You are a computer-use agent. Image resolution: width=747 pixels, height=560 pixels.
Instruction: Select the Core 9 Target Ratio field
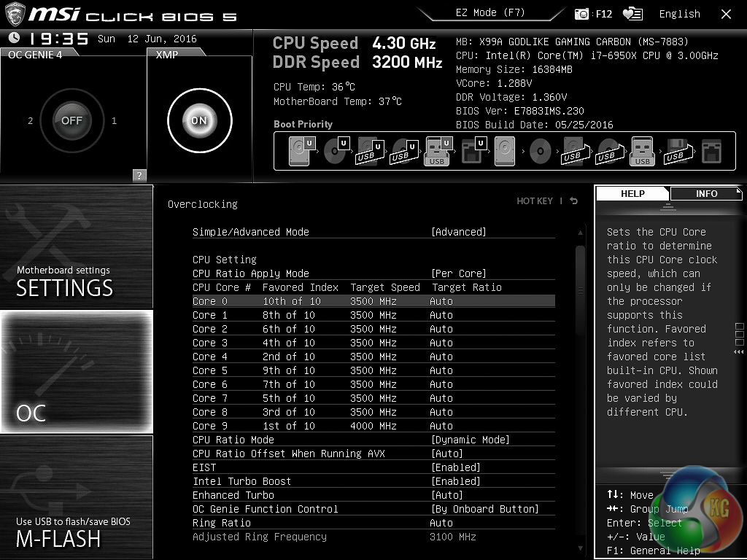[441, 426]
